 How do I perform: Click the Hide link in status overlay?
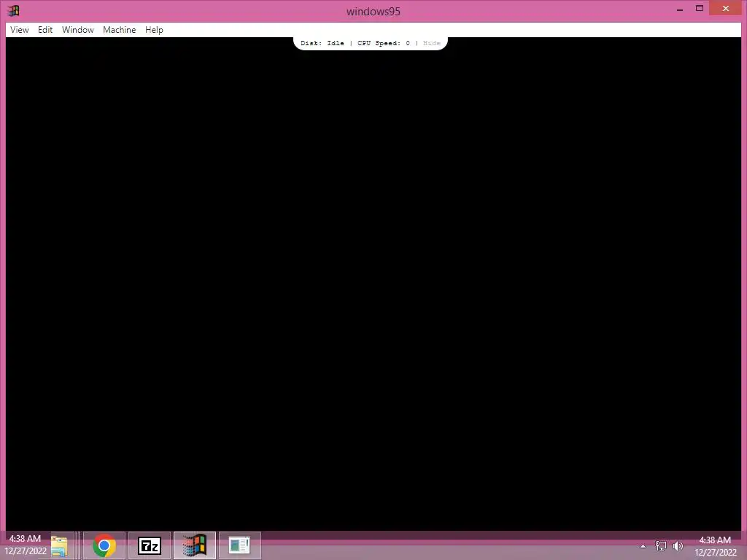point(432,43)
